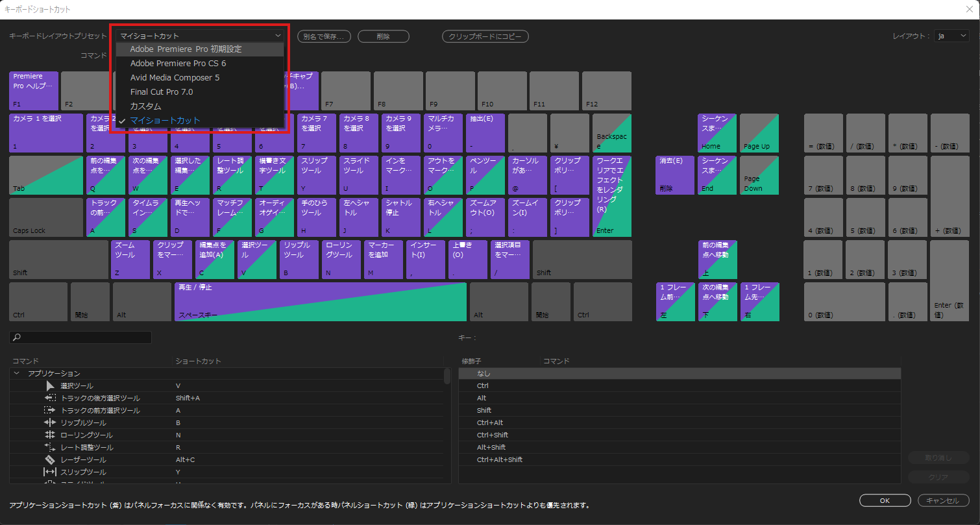Select Final Cut Pro 7.0 preset

[162, 92]
